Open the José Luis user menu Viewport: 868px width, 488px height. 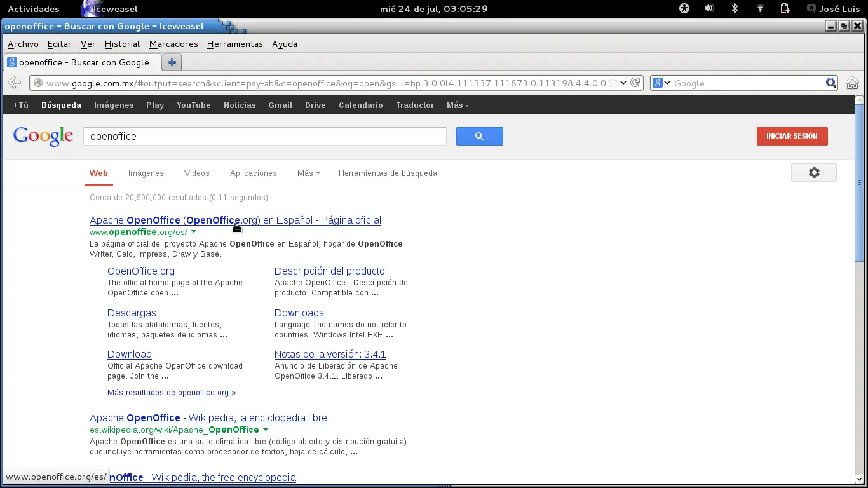pos(833,9)
